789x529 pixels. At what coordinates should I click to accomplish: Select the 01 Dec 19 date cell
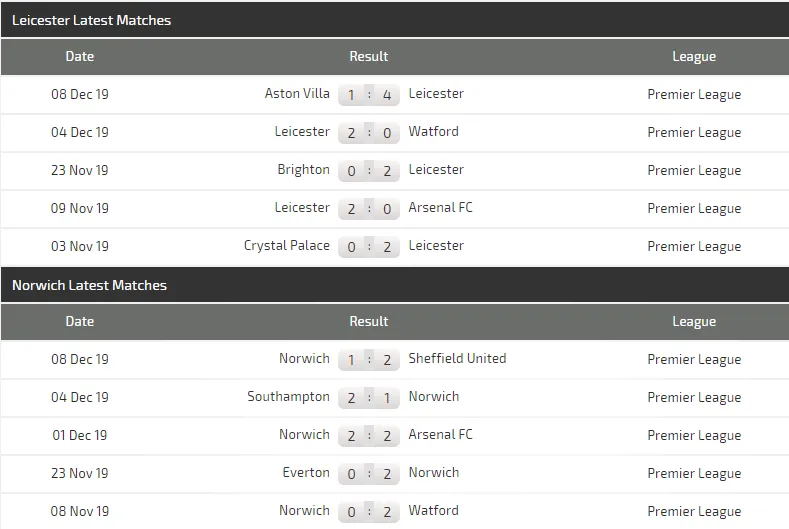click(x=80, y=436)
